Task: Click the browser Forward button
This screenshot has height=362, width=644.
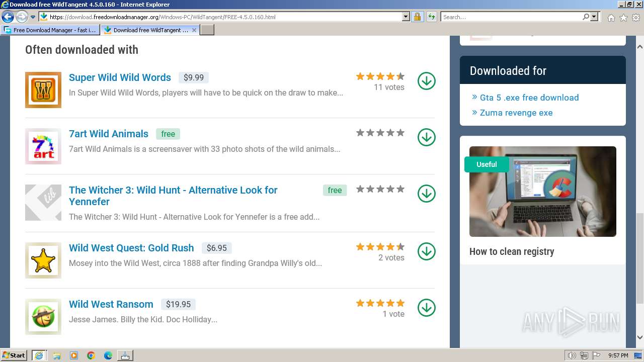Action: coord(22,17)
